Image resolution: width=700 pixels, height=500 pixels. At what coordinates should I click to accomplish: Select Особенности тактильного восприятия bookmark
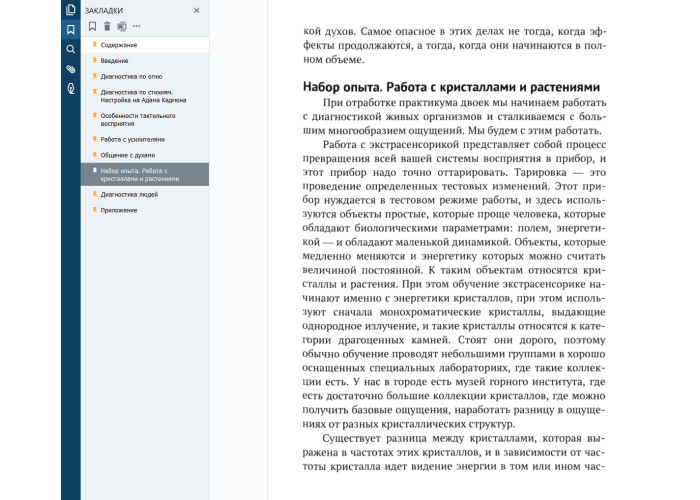tap(138, 120)
